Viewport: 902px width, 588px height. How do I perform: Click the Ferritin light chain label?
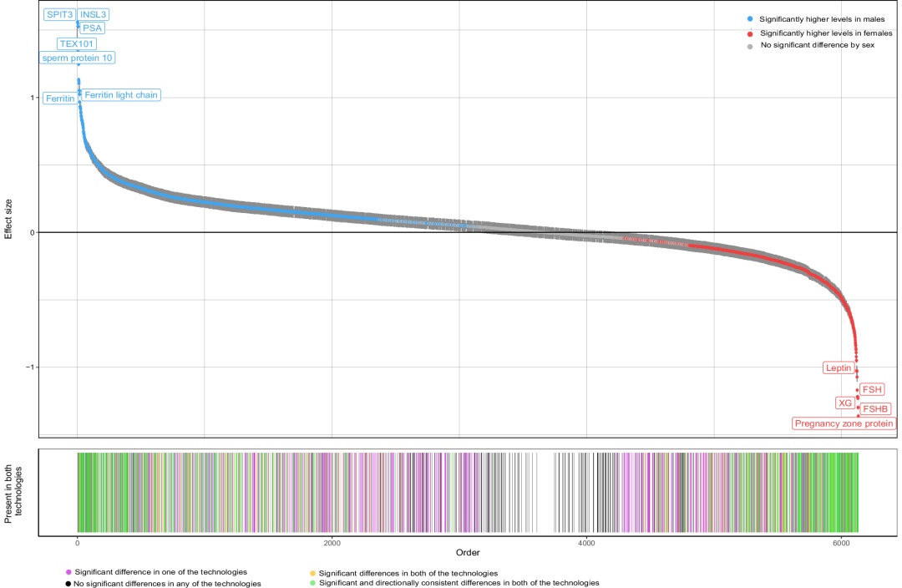coord(121,95)
